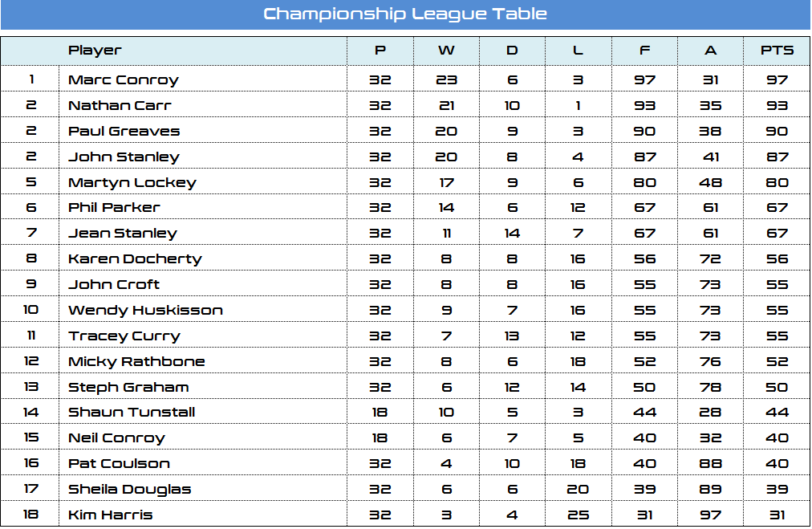Click position number 18 cell

[x=30, y=515]
